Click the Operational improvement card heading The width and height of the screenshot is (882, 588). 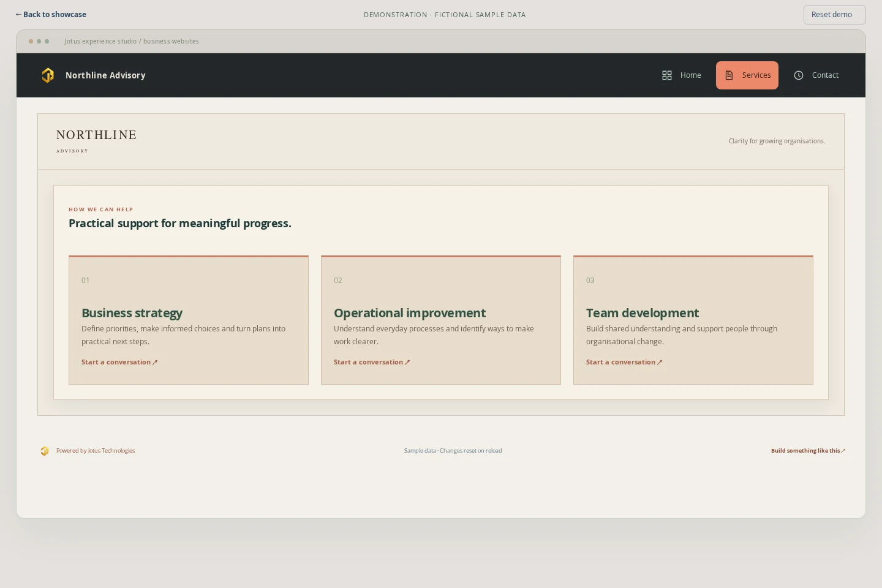(x=410, y=313)
